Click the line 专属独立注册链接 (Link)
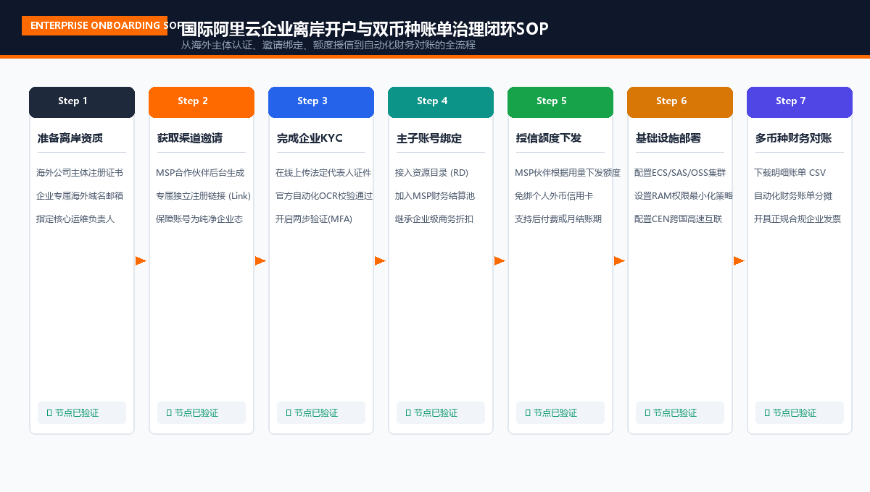Screen dimensions: 870x492 (x=203, y=196)
